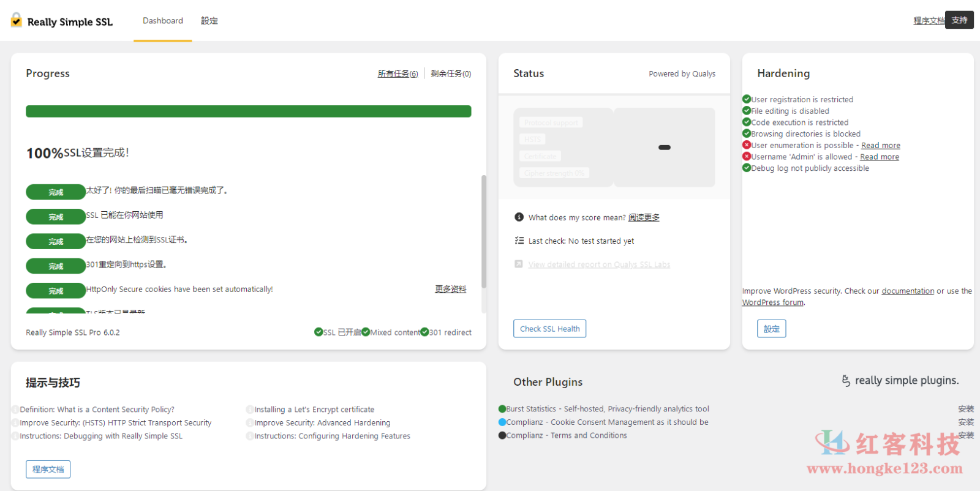980x491 pixels.
Task: Click the 設定 button in Hardening
Action: pyautogui.click(x=772, y=329)
